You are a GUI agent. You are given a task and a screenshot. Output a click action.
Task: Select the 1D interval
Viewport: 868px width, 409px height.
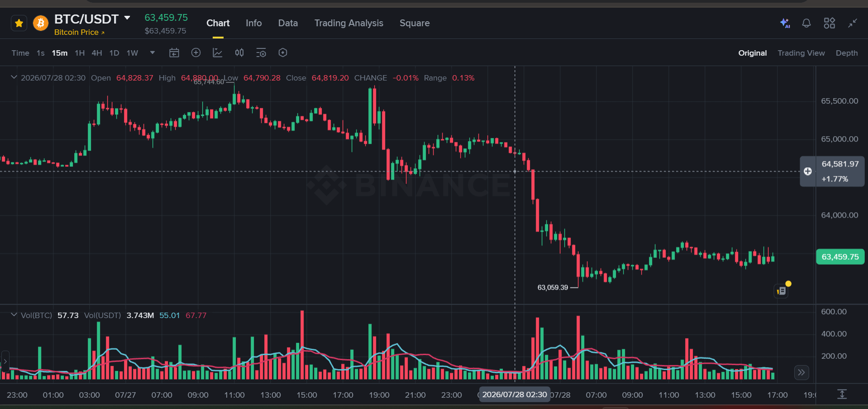(114, 53)
